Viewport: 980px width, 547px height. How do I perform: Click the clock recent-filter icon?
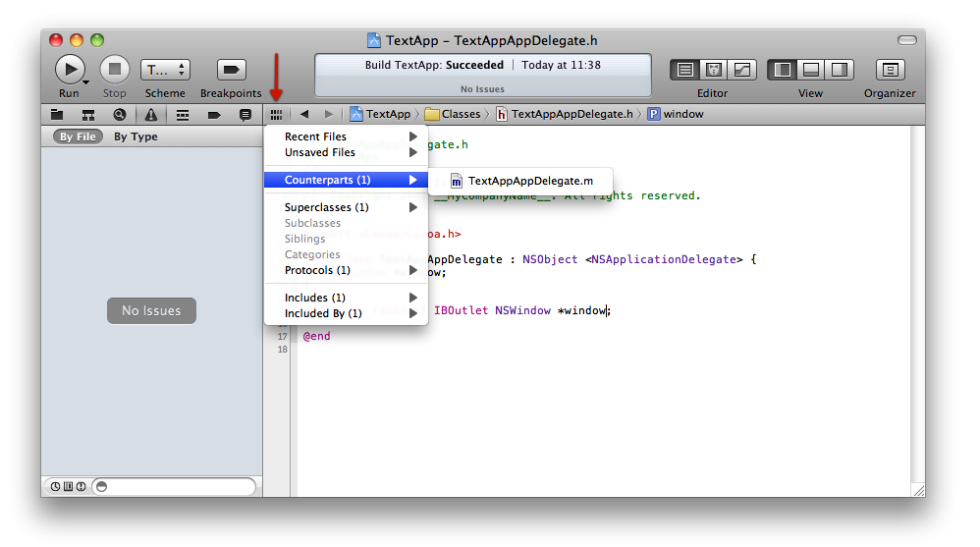(56, 486)
